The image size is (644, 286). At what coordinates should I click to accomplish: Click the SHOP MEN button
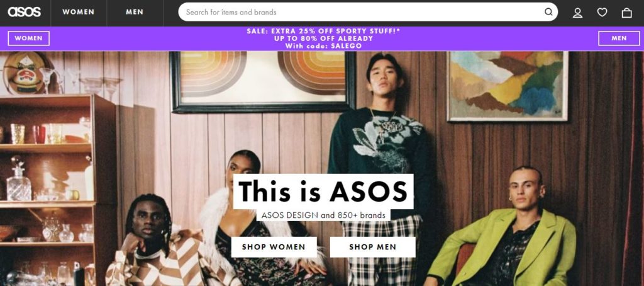372,247
